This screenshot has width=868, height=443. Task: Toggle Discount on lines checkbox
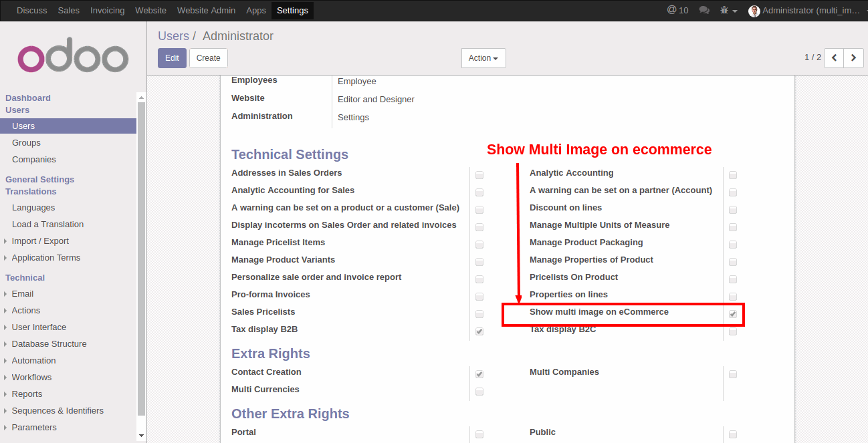pyautogui.click(x=733, y=210)
